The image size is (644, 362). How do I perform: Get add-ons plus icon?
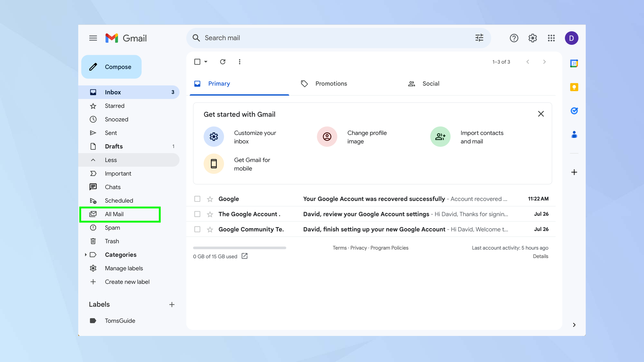point(574,172)
